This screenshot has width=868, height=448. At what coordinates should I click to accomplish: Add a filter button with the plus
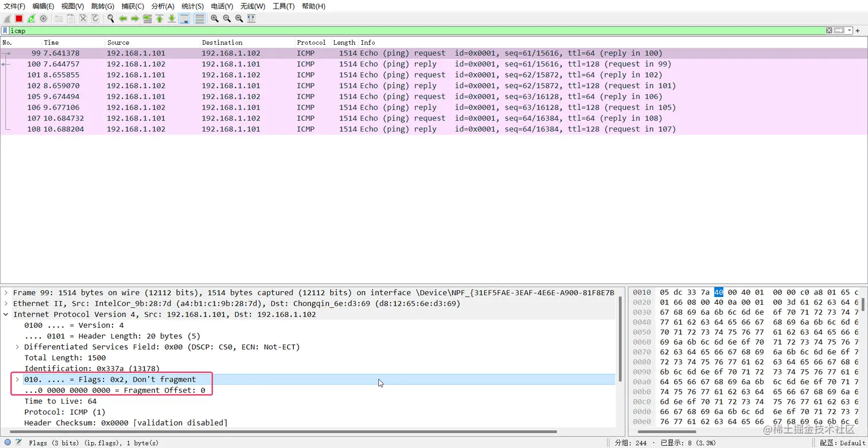(x=858, y=30)
